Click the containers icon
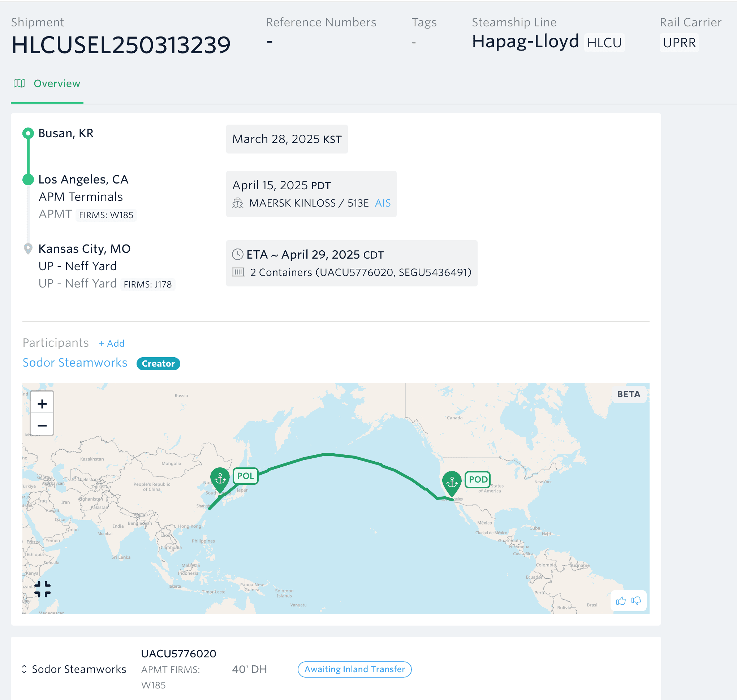The width and height of the screenshot is (737, 700). point(238,272)
